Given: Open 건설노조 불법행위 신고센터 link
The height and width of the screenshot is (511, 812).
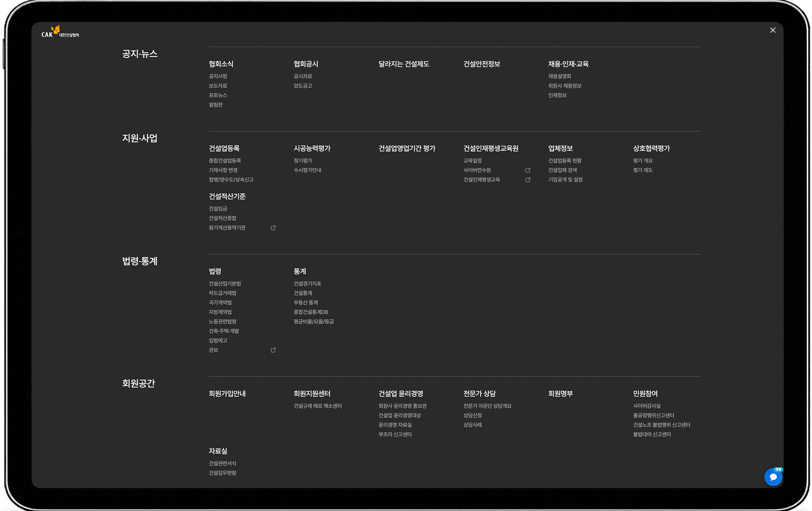Looking at the screenshot, I should coord(662,425).
